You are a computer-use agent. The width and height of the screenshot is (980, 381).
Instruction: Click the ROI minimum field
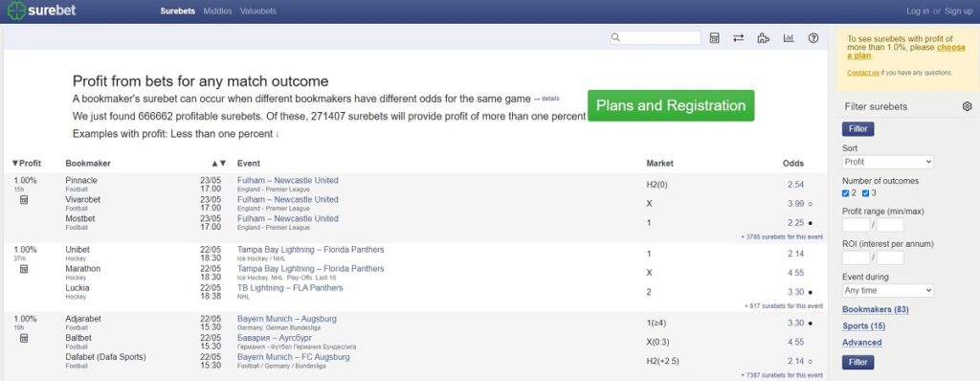pyautogui.click(x=856, y=258)
